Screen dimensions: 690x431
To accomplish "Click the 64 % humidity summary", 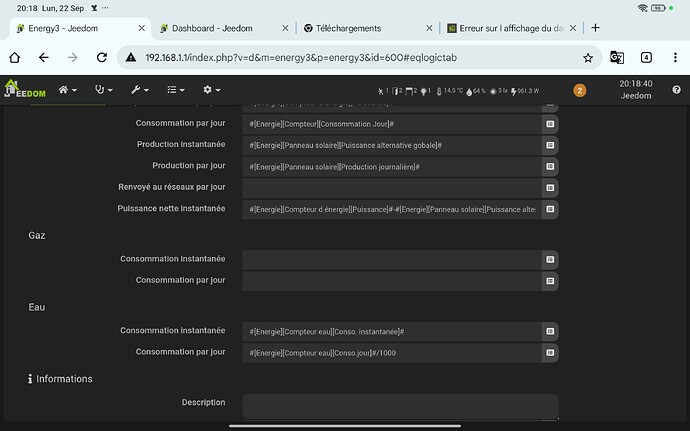I will tap(476, 91).
